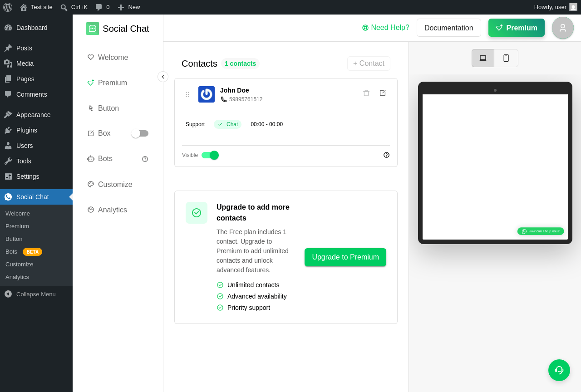Viewport: 581px width, 392px height.
Task: Open Settings in admin sidebar
Action: coord(36,176)
